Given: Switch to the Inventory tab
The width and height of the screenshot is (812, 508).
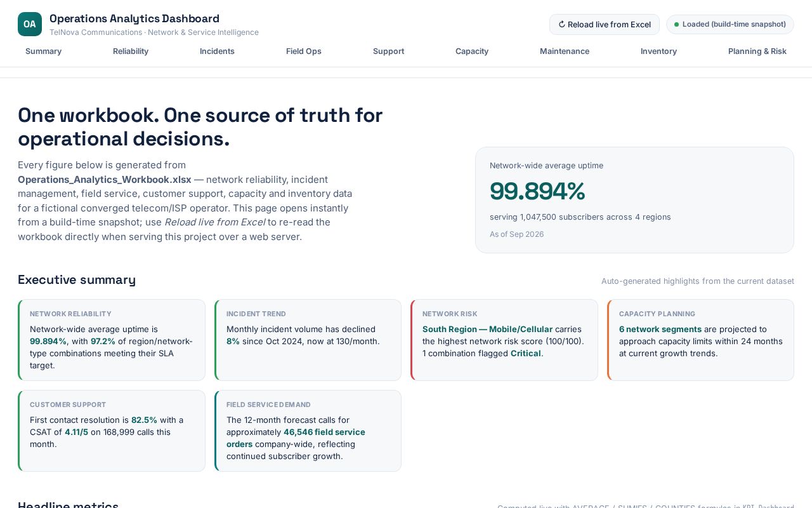Looking at the screenshot, I should tap(658, 51).
